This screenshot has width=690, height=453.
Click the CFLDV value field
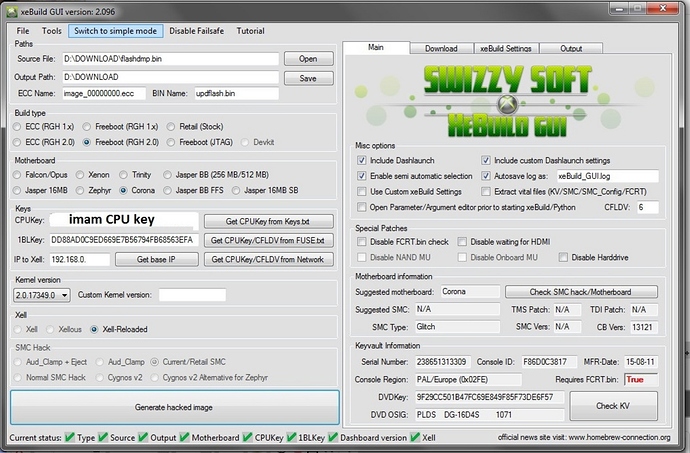648,207
